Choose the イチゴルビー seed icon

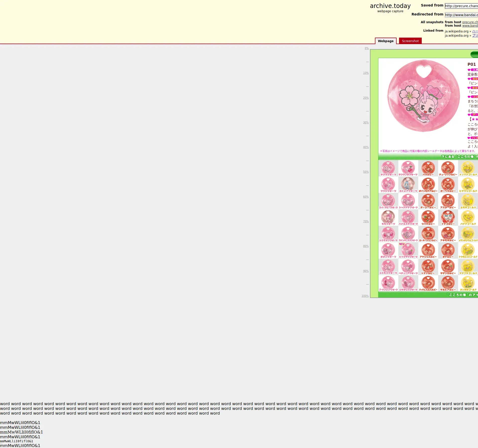pos(448,217)
